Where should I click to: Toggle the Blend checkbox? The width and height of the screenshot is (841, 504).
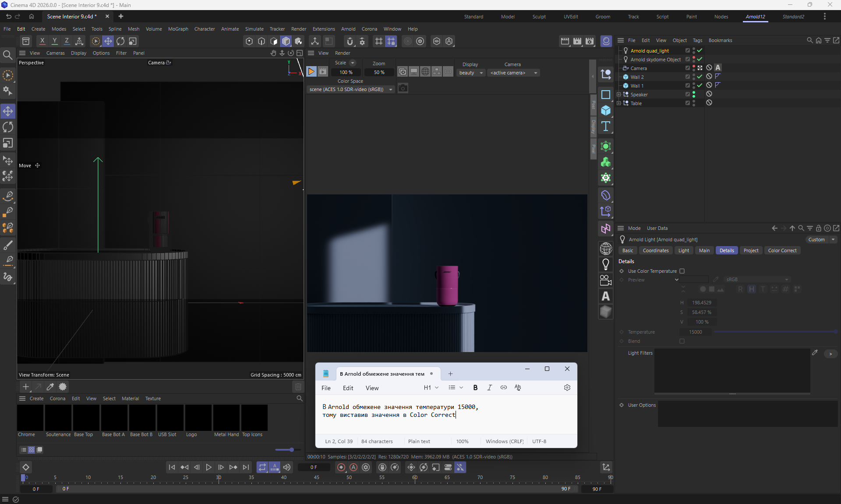click(x=682, y=341)
